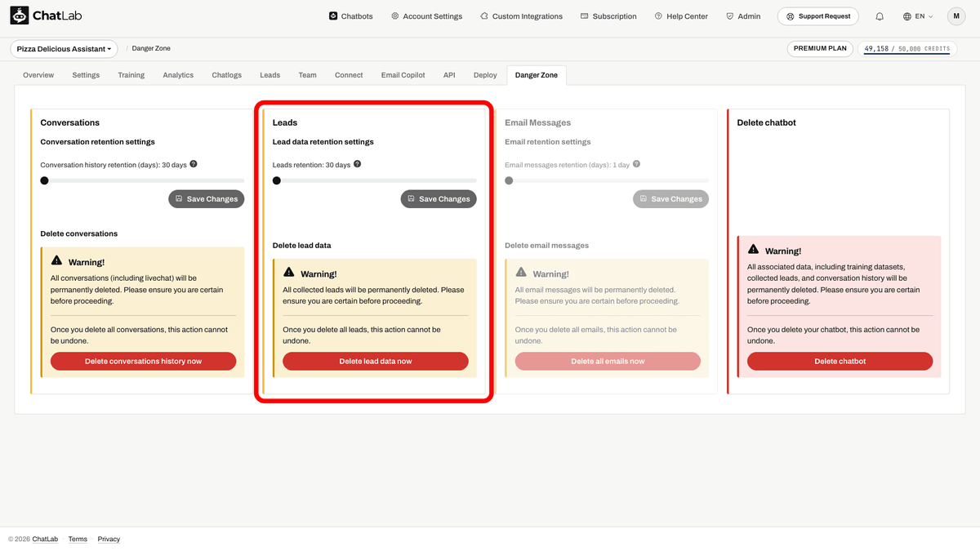Switch to the Deploy tab
Image resolution: width=980 pixels, height=551 pixels.
(x=485, y=75)
